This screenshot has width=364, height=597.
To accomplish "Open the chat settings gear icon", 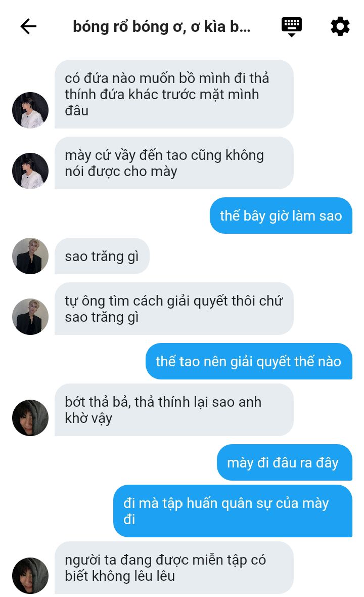I will 340,27.
